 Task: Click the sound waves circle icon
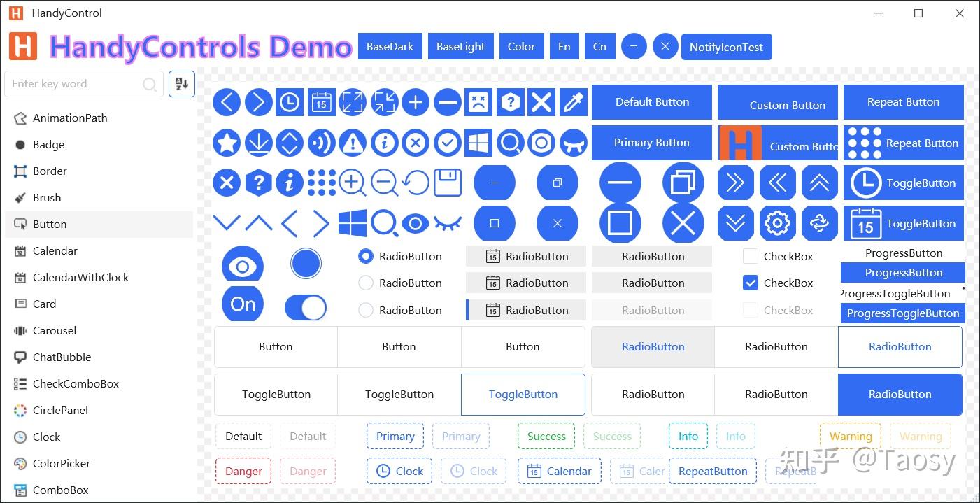pos(321,143)
